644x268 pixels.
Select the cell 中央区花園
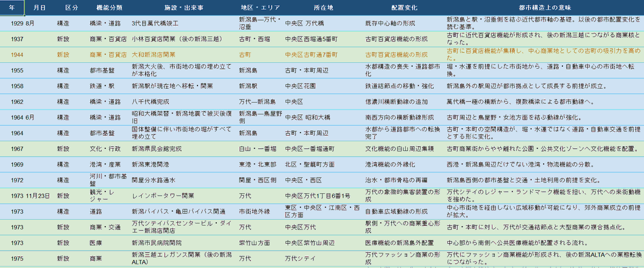323,86
